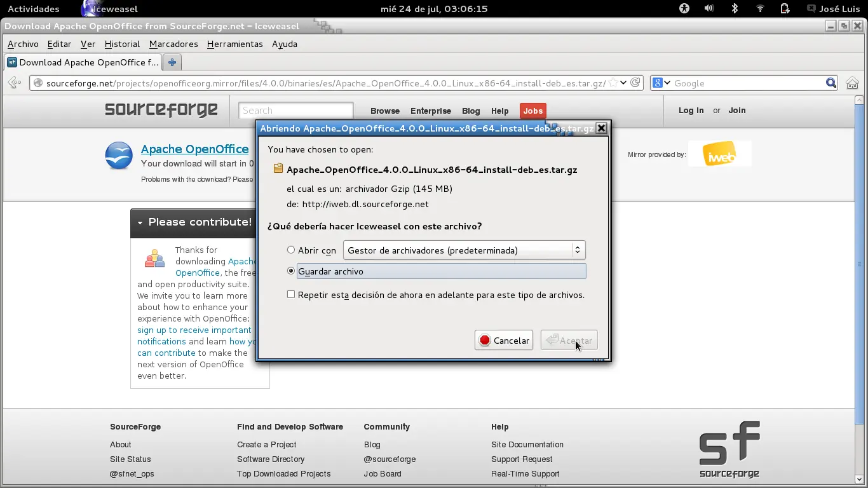Open the Editar menu
This screenshot has width=868, height=488.
tap(59, 44)
